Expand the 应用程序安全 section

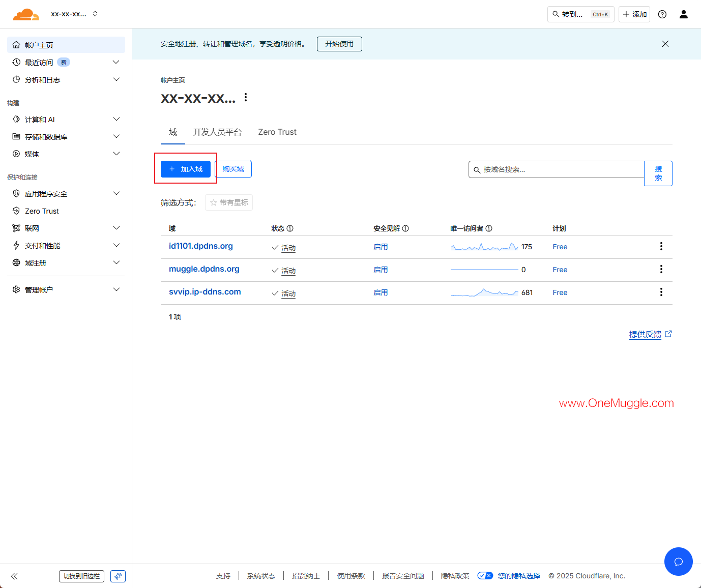coord(116,193)
